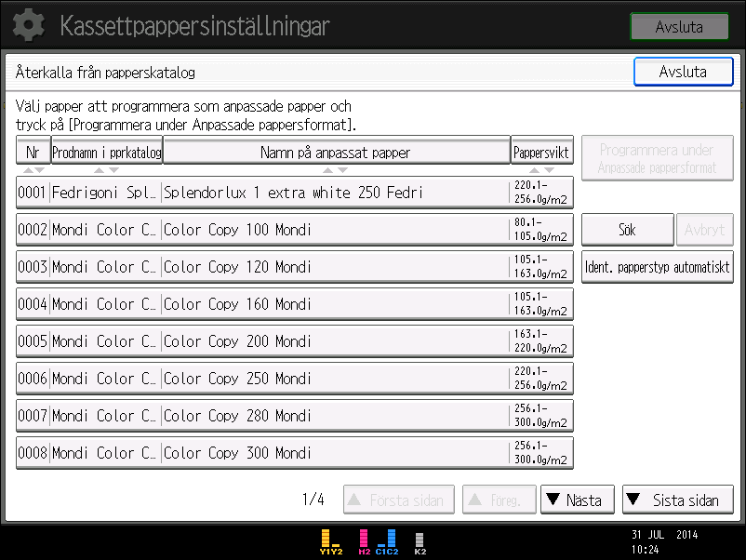Click the Avbryt button
The width and height of the screenshot is (746, 560).
click(x=705, y=230)
